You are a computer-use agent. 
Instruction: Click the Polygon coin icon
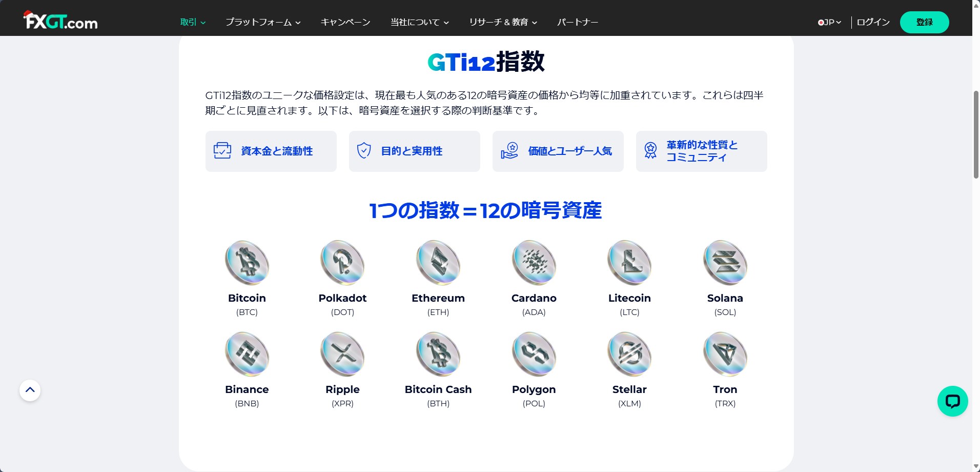click(534, 354)
